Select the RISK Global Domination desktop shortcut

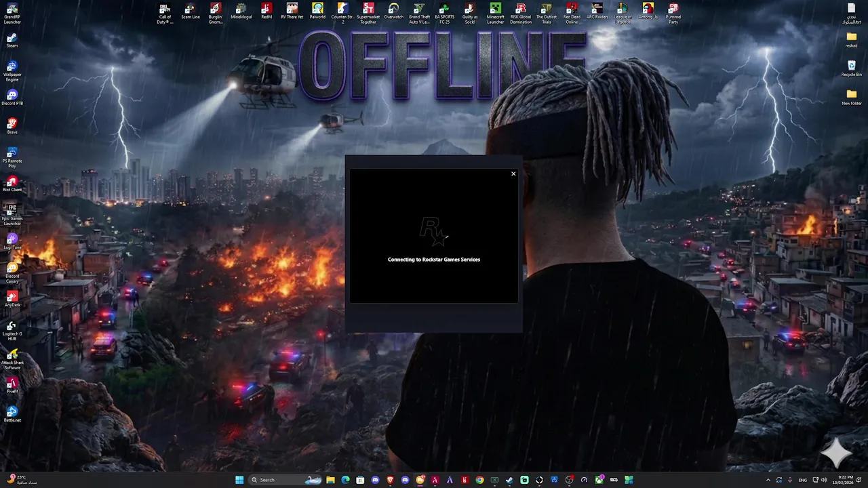[521, 14]
